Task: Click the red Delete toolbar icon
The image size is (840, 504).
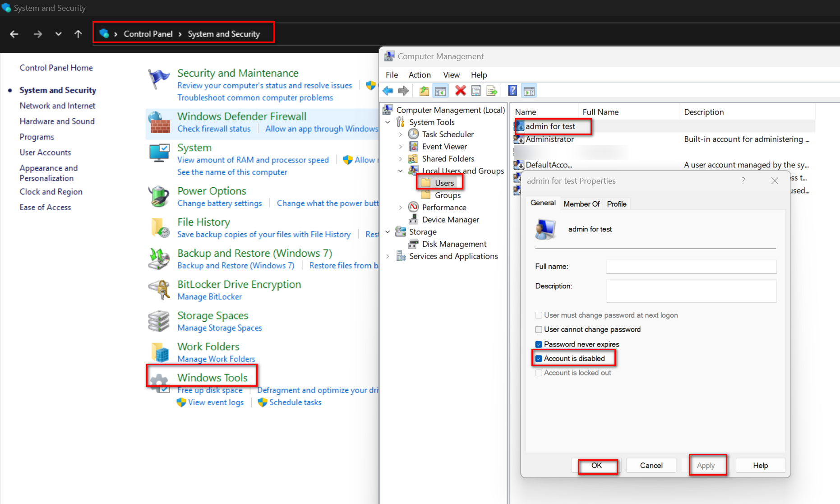Action: (460, 91)
